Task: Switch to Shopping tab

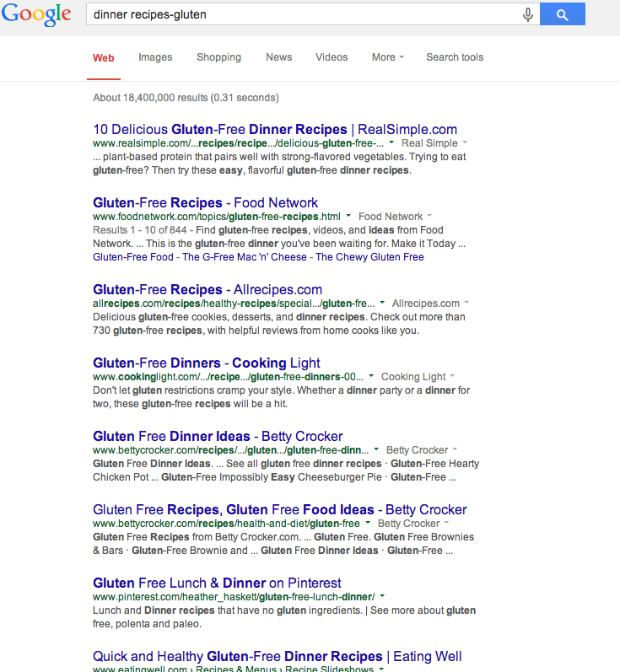Action: [x=218, y=57]
